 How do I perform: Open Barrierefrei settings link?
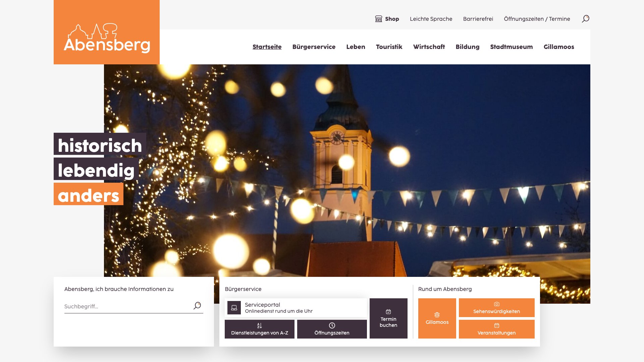[478, 19]
